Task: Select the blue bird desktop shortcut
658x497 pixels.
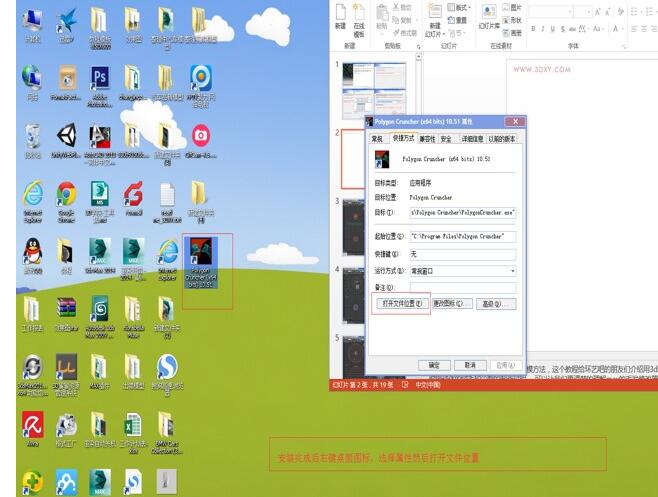Action: pos(66,26)
